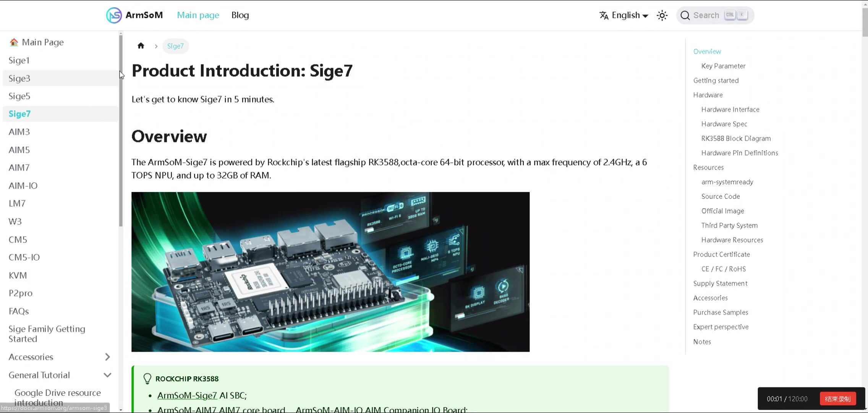This screenshot has height=413, width=868.
Task: Expand the Accessories sidebar category
Action: [107, 357]
